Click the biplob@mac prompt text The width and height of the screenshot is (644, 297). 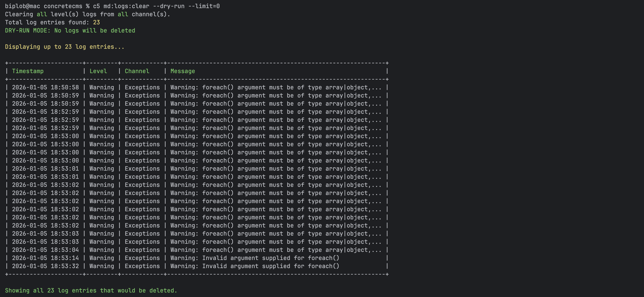tap(23, 6)
